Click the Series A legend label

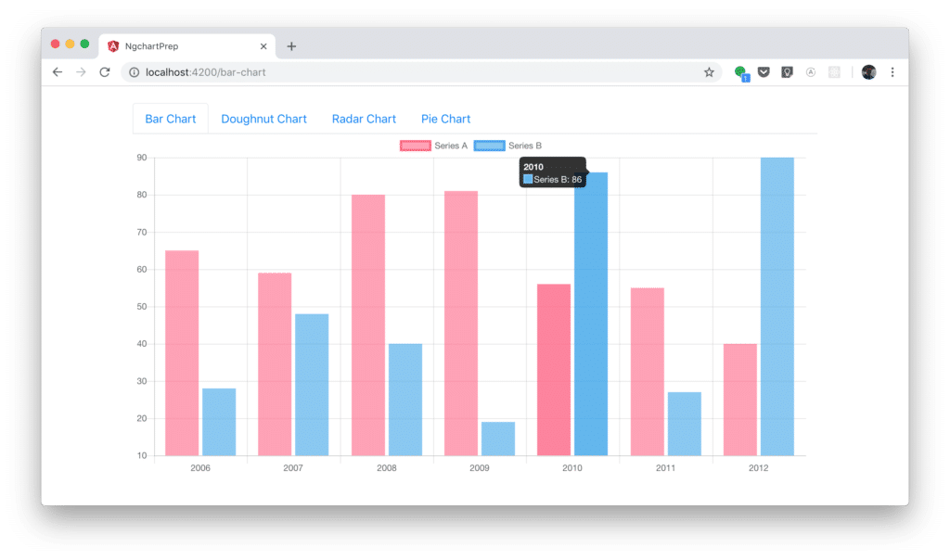(x=451, y=146)
